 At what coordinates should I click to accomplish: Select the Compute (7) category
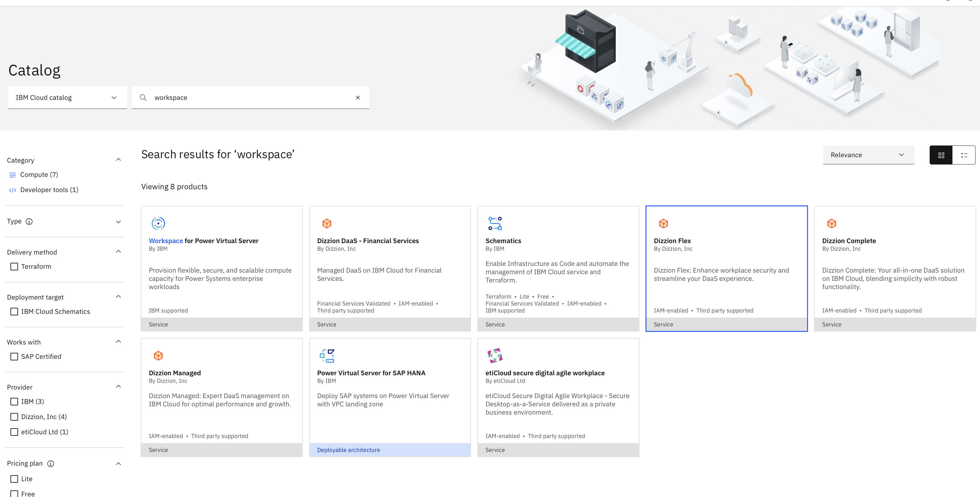[39, 175]
